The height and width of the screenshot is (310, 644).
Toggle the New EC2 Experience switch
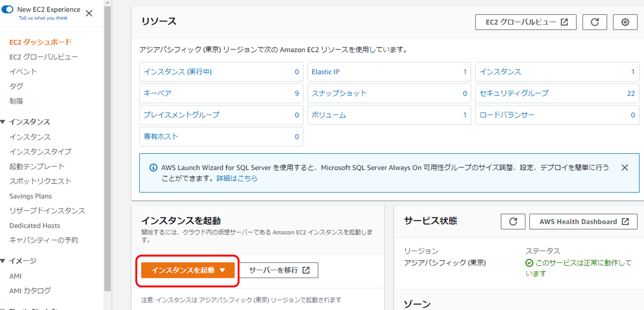tap(7, 9)
